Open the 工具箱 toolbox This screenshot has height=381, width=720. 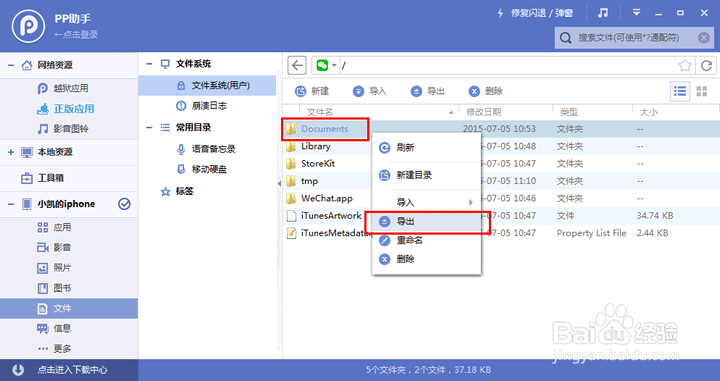click(42, 178)
